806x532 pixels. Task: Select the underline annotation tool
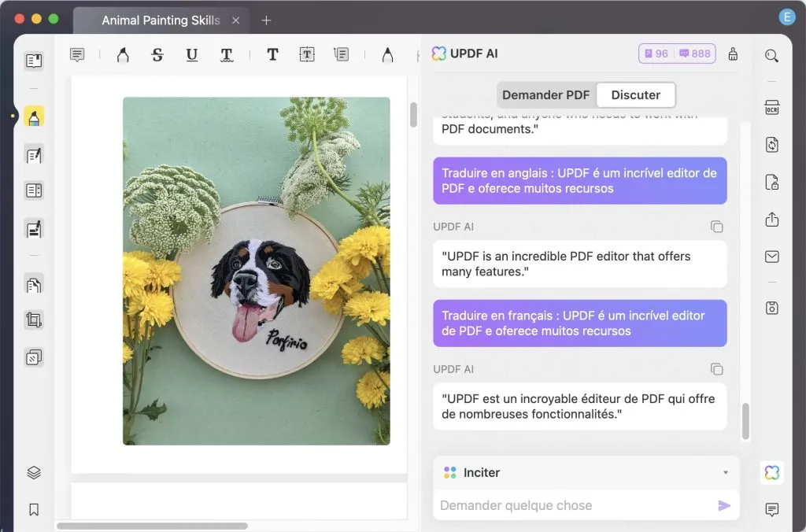[x=192, y=55]
